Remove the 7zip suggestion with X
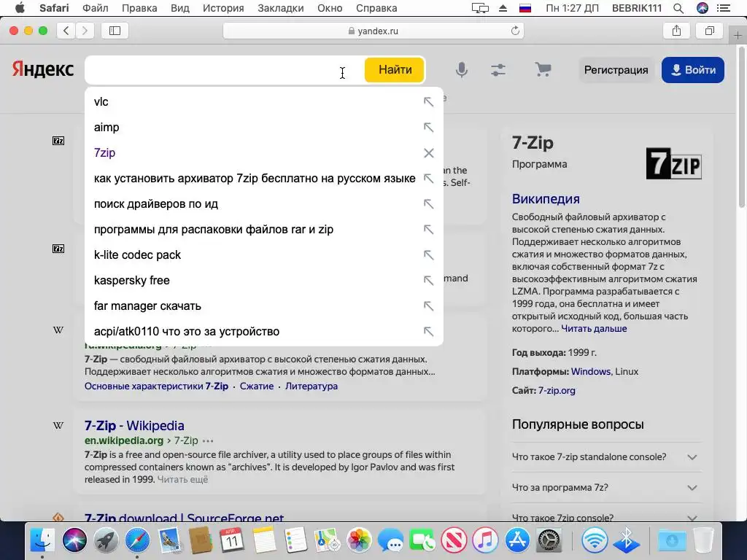 (429, 153)
